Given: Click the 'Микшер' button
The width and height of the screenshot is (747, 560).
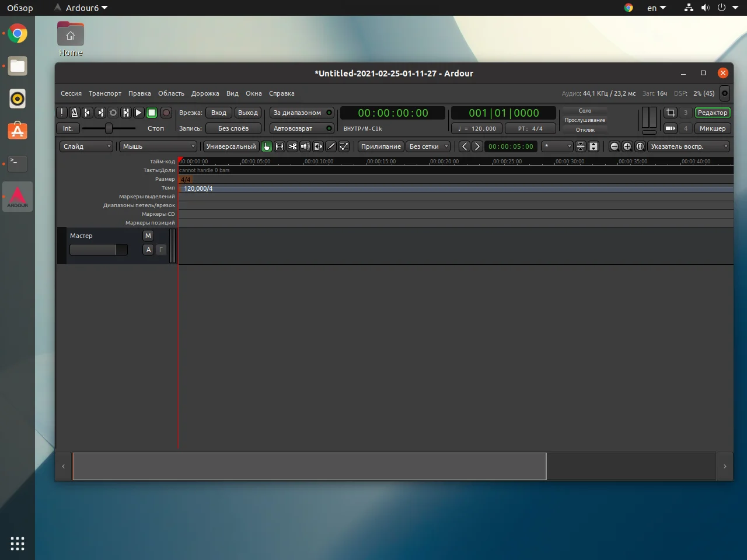Looking at the screenshot, I should (x=713, y=128).
